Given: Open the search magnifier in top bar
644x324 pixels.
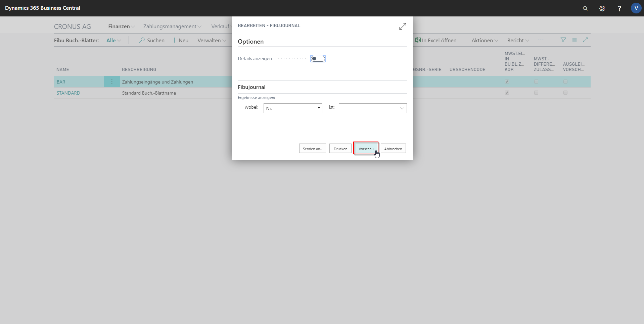Looking at the screenshot, I should tap(585, 8).
